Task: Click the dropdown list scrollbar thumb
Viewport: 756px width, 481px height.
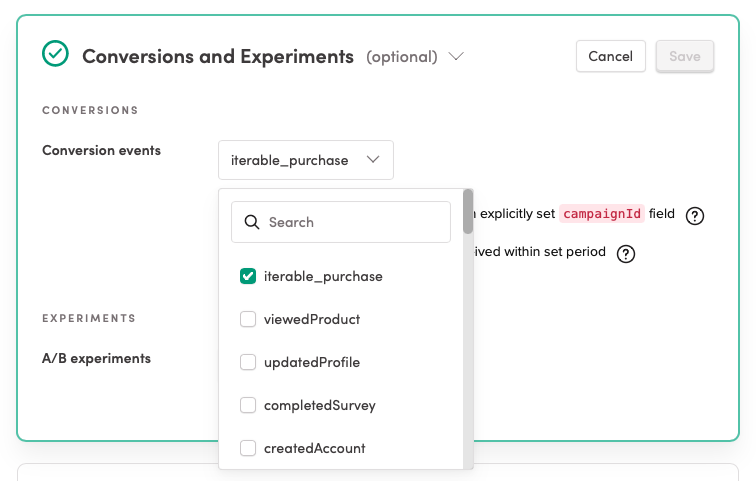Action: click(x=468, y=212)
